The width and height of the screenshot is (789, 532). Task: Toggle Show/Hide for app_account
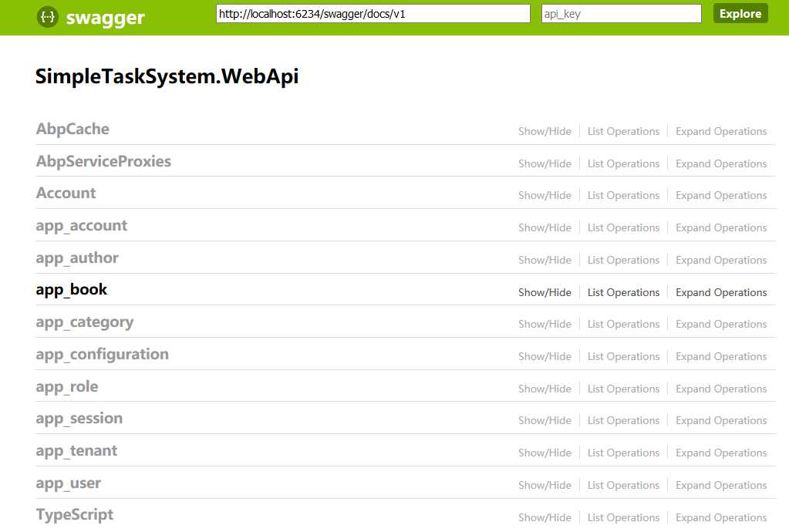point(545,227)
